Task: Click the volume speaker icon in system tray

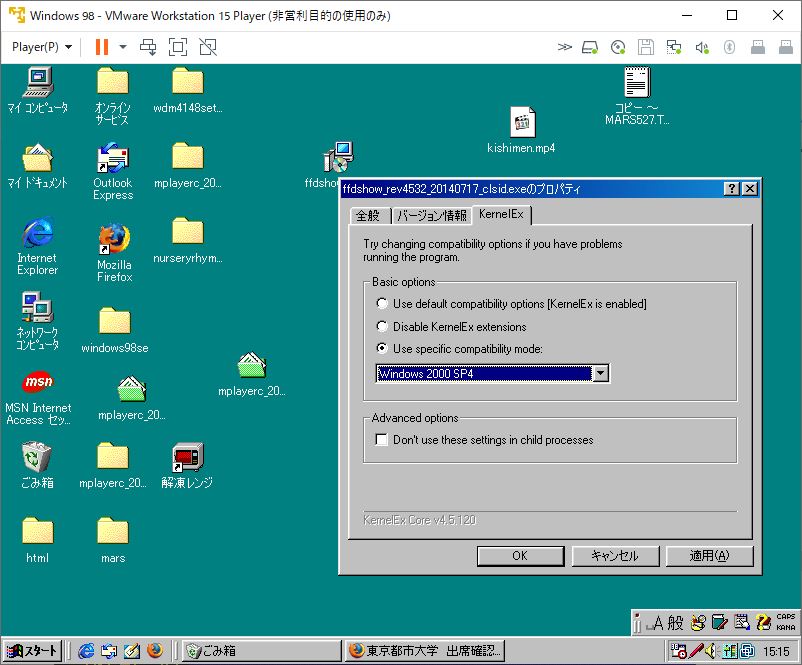Action: click(x=711, y=651)
